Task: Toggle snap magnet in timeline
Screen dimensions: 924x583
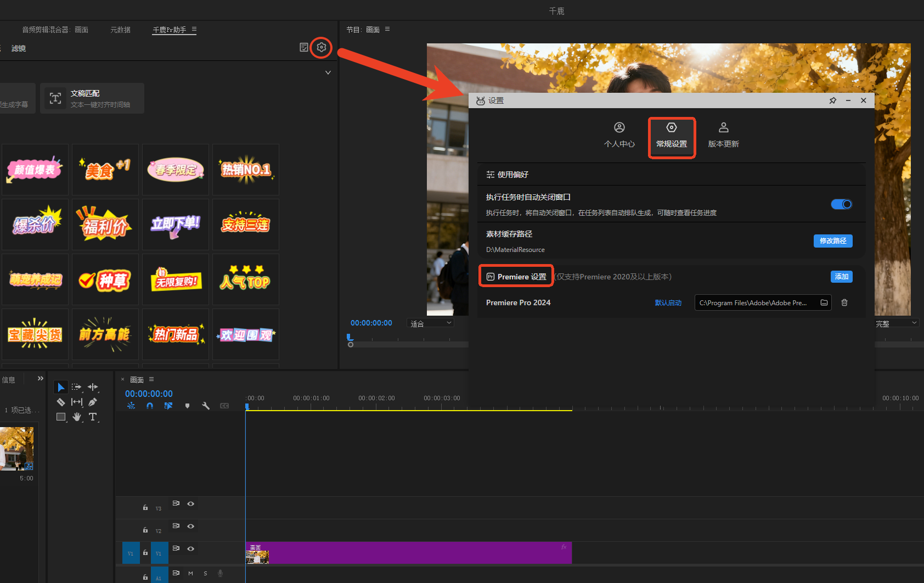Action: [150, 406]
